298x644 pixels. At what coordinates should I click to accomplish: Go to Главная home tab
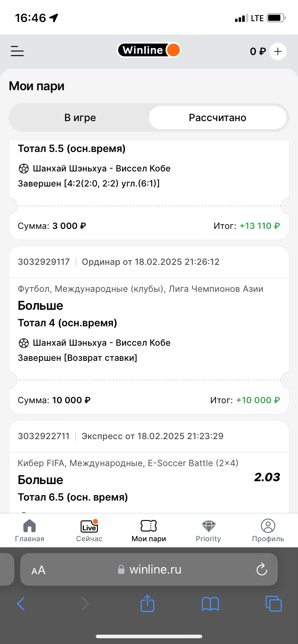pyautogui.click(x=30, y=530)
